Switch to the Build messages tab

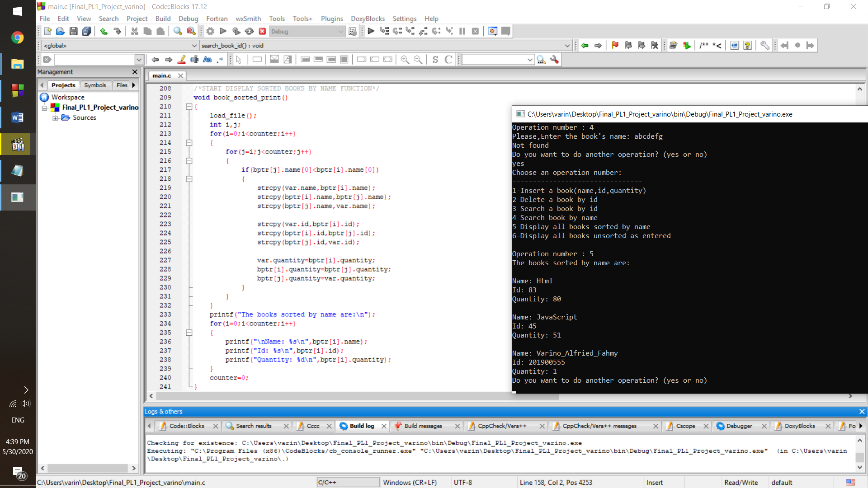pos(423,426)
